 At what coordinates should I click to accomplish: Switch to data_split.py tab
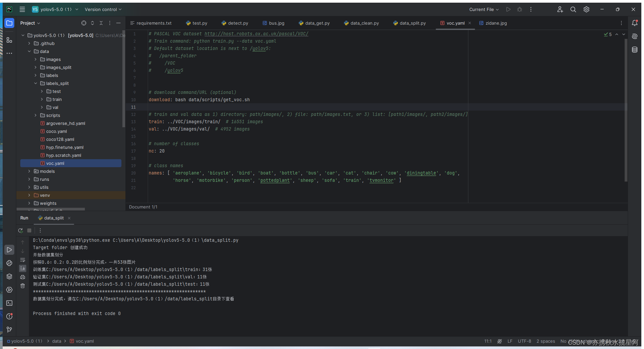click(x=409, y=23)
